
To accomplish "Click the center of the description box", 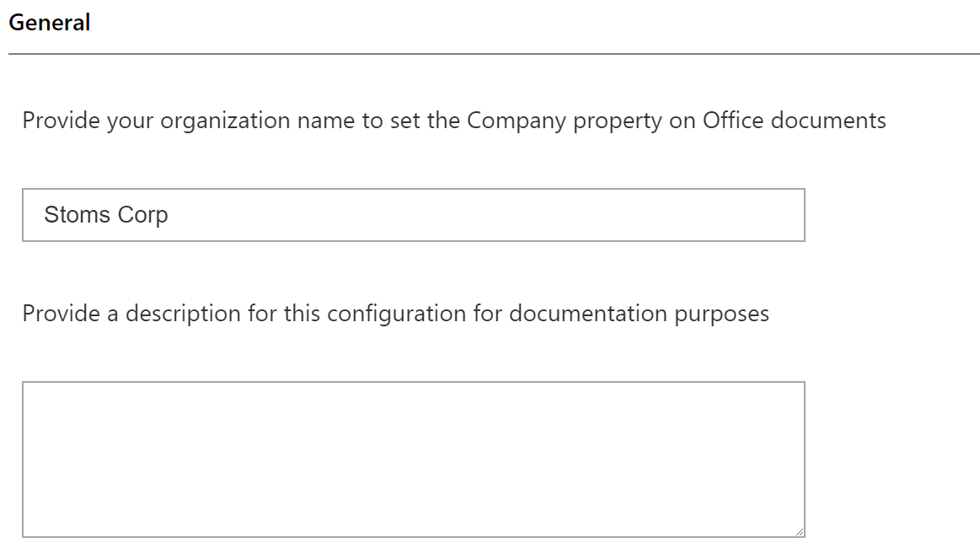I will (x=413, y=460).
